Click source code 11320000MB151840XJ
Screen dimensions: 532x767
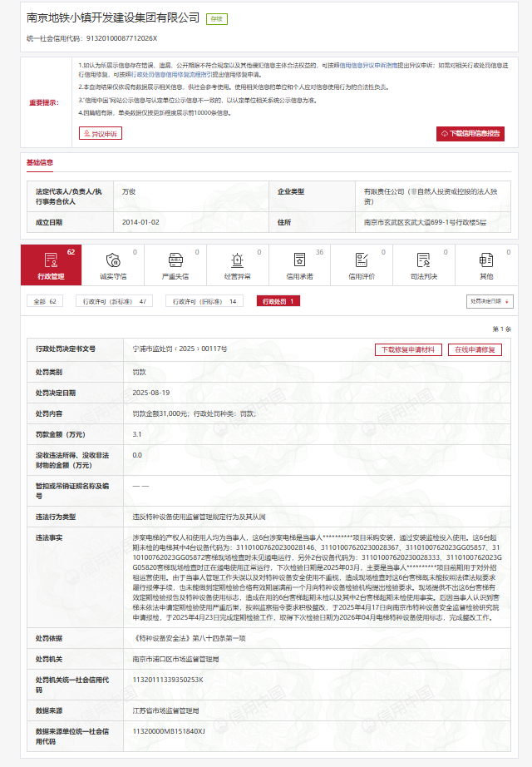point(169,731)
